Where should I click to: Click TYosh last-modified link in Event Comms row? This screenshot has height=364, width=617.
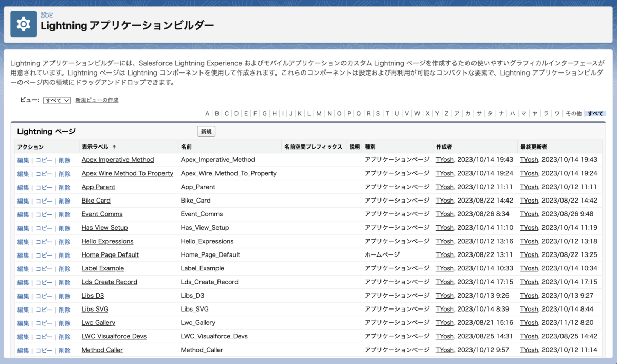pos(529,214)
